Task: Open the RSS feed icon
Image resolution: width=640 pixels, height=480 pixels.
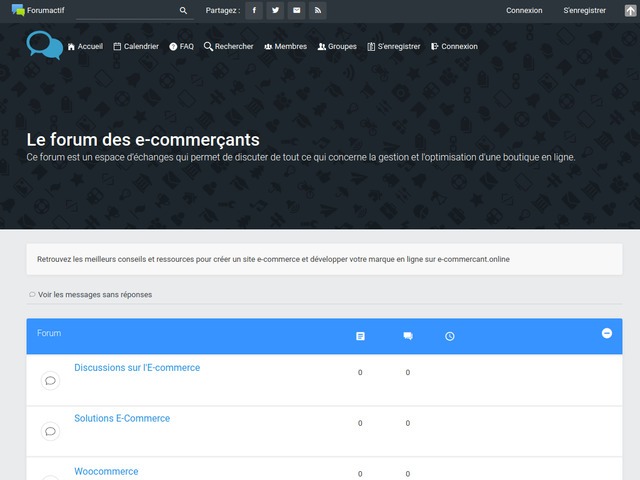Action: pyautogui.click(x=318, y=10)
